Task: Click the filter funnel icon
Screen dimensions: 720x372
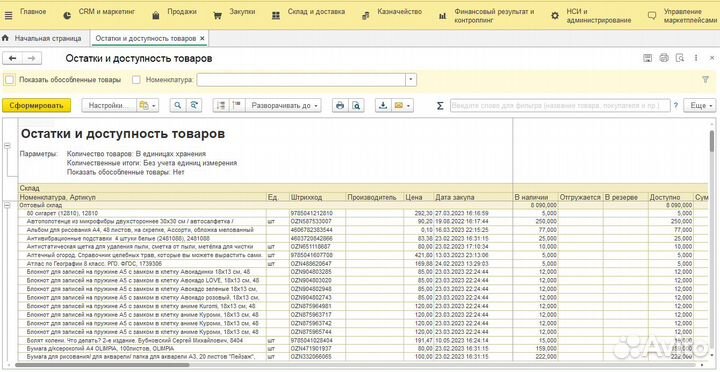Action: (x=706, y=80)
